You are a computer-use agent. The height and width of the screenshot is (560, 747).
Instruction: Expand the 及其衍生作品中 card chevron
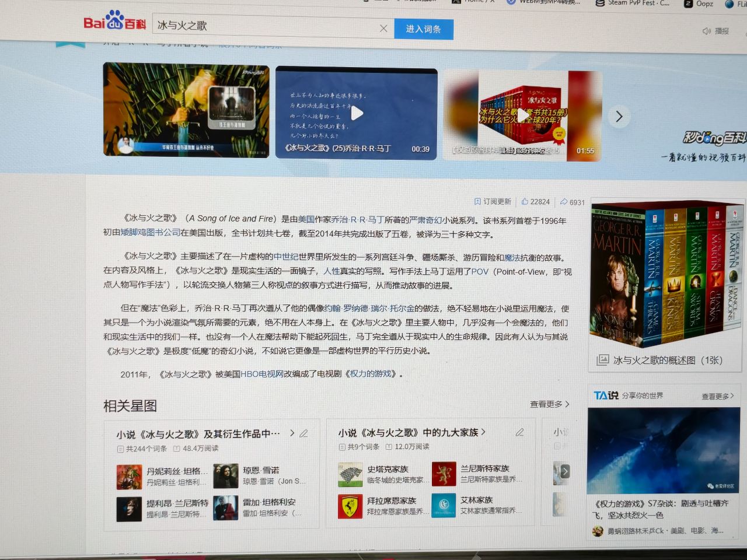coord(292,433)
